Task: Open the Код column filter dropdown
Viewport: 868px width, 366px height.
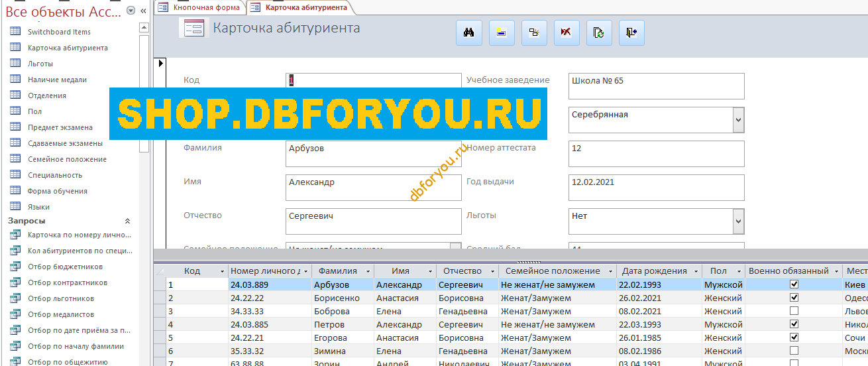Action: (x=222, y=271)
